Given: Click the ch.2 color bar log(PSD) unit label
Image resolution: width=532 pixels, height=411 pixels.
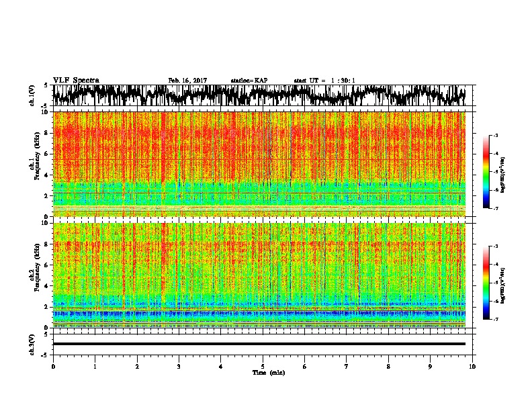Looking at the screenshot, I should point(503,285).
